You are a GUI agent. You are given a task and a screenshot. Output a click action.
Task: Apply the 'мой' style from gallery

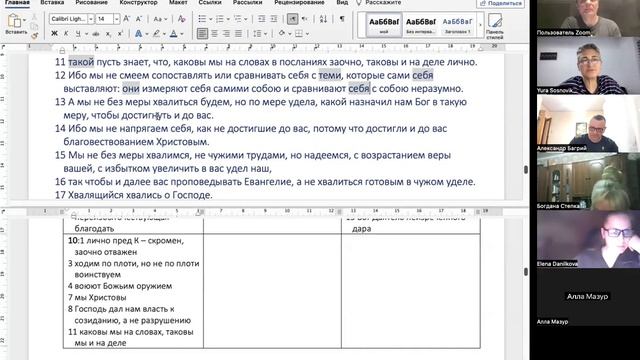384,25
